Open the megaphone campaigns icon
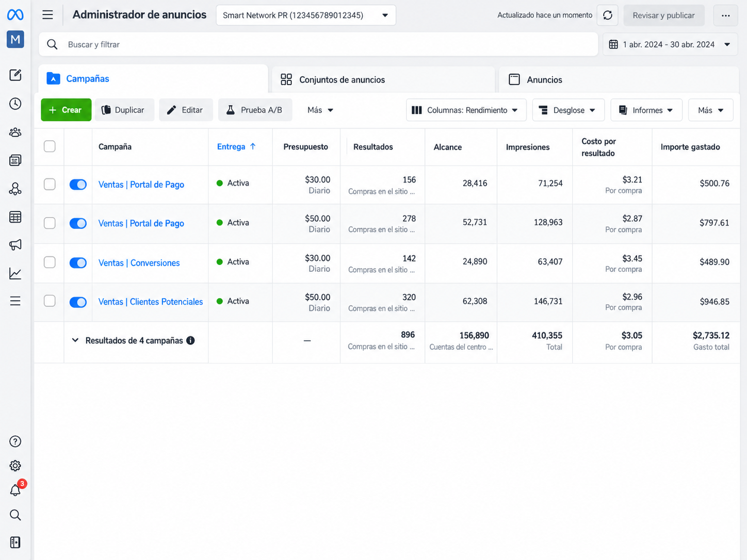The width and height of the screenshot is (747, 560). click(15, 245)
